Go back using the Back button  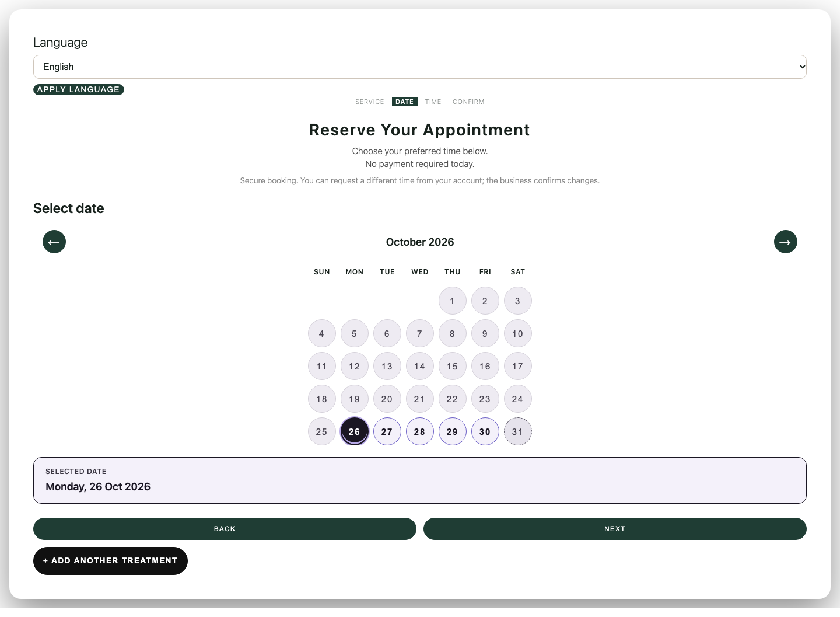[225, 529]
